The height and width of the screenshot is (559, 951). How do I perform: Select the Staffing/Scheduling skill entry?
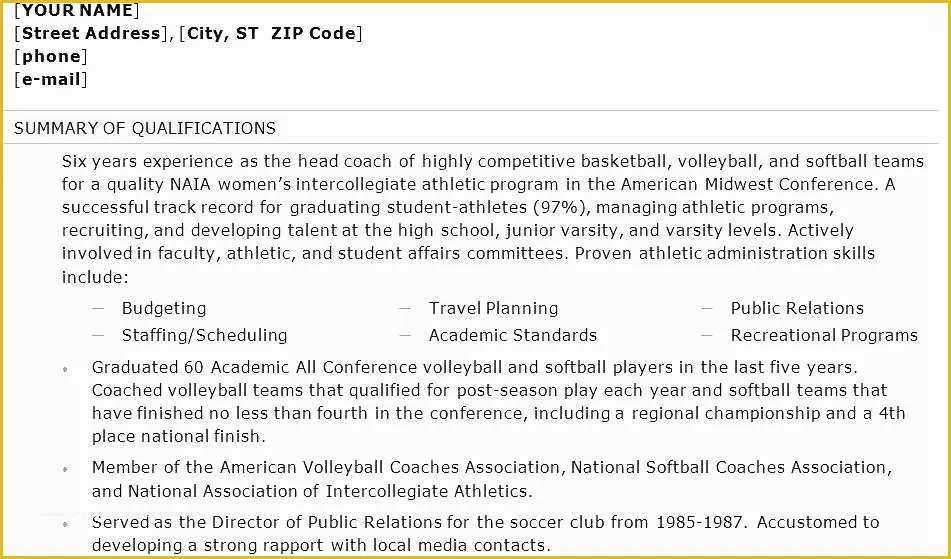[204, 335]
